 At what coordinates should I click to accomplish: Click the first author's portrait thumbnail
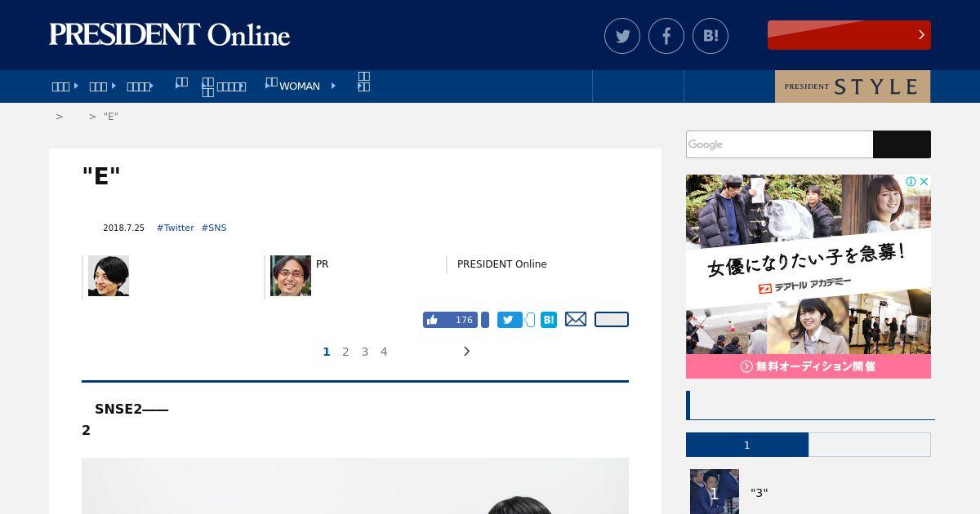tap(109, 276)
